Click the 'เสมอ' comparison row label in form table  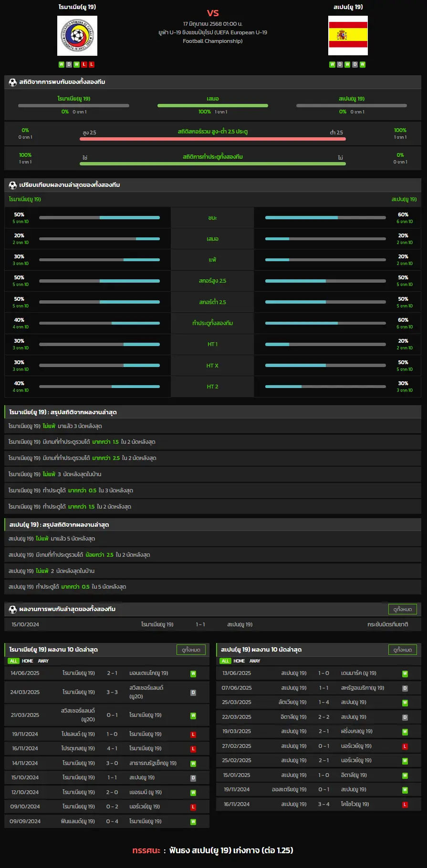coord(213,239)
